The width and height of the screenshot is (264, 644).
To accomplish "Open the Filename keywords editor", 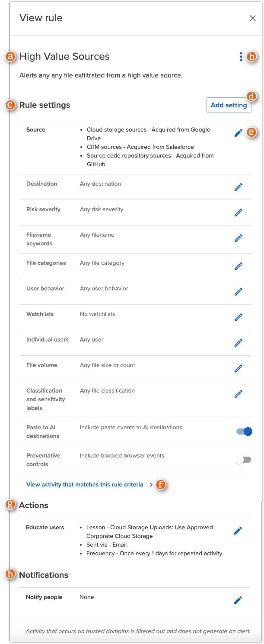I will pyautogui.click(x=238, y=238).
